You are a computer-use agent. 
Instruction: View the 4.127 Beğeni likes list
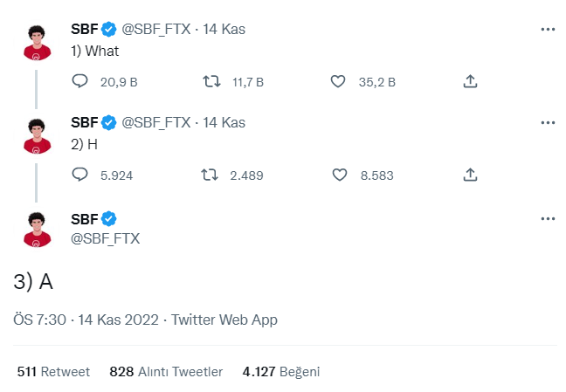pos(281,372)
